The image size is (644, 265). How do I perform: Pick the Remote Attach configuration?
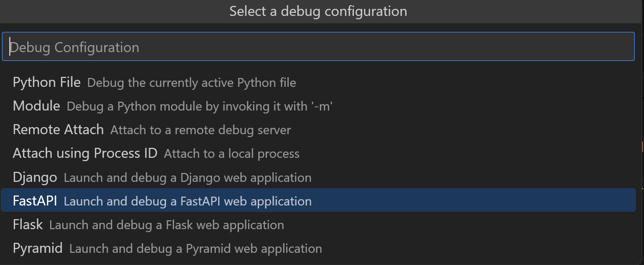pyautogui.click(x=58, y=130)
